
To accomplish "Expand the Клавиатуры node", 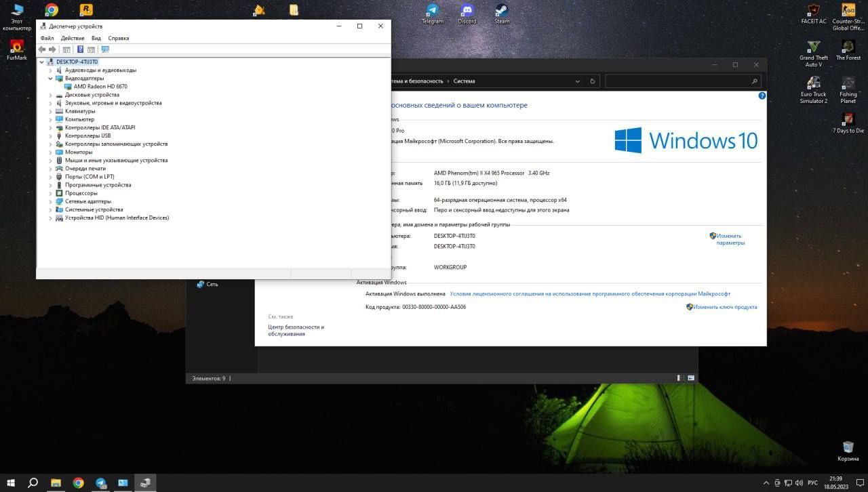I will (50, 111).
